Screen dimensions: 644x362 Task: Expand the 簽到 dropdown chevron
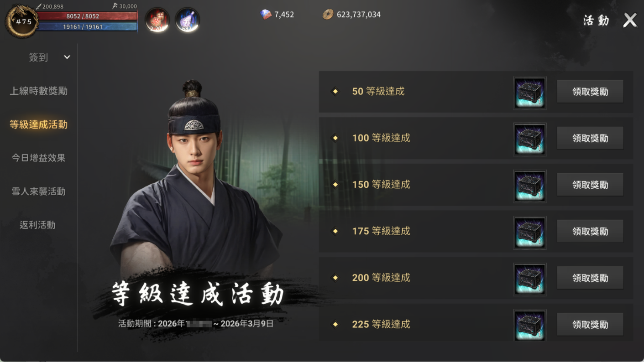67,57
